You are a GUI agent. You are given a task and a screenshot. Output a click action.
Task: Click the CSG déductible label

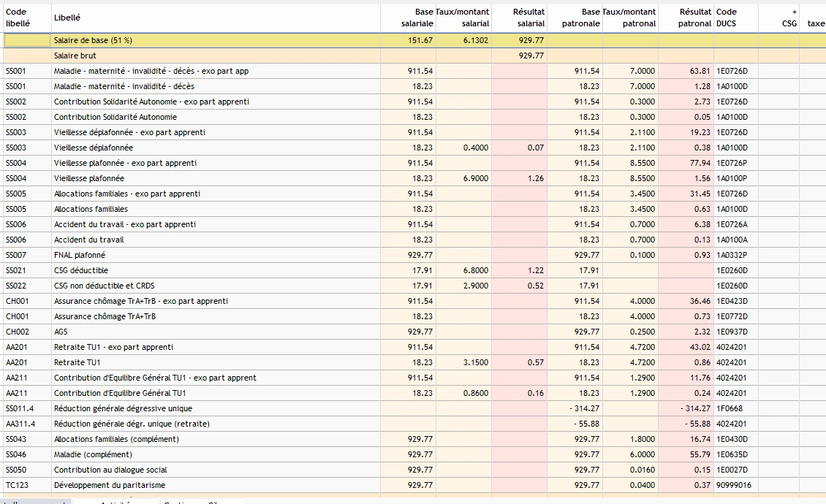pyautogui.click(x=81, y=270)
